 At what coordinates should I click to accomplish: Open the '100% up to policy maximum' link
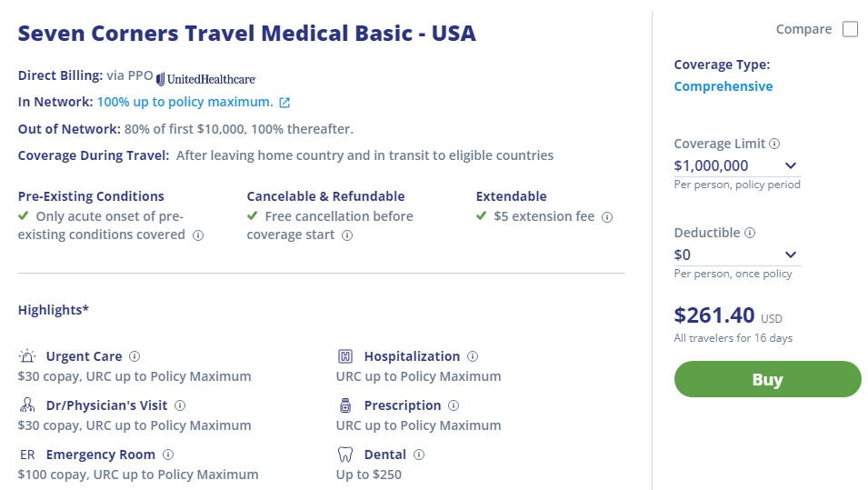[185, 102]
